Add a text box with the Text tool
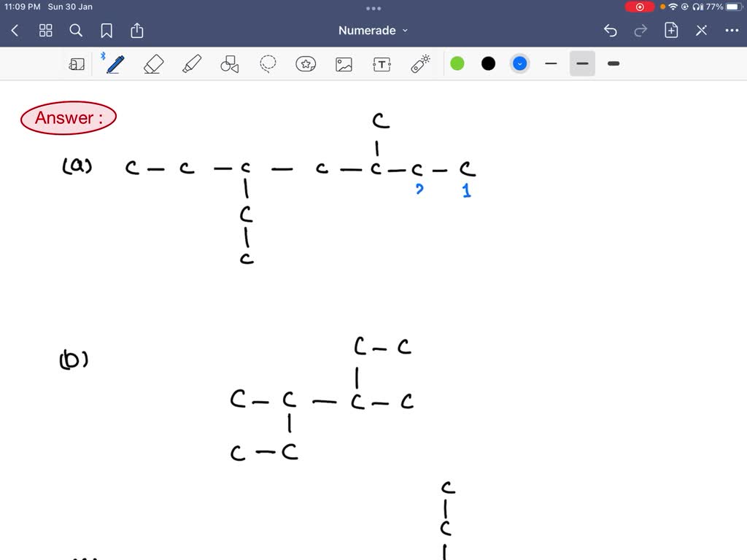The width and height of the screenshot is (747, 560). (382, 63)
